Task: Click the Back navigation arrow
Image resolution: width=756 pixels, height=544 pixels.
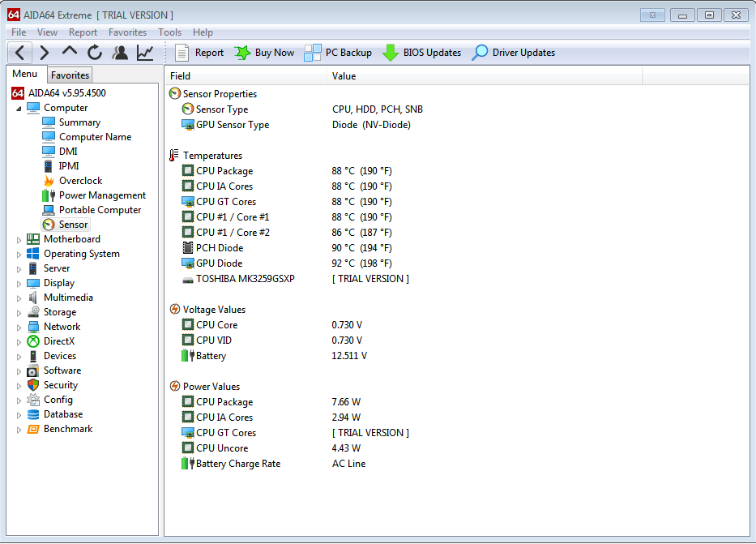Action: click(x=21, y=53)
